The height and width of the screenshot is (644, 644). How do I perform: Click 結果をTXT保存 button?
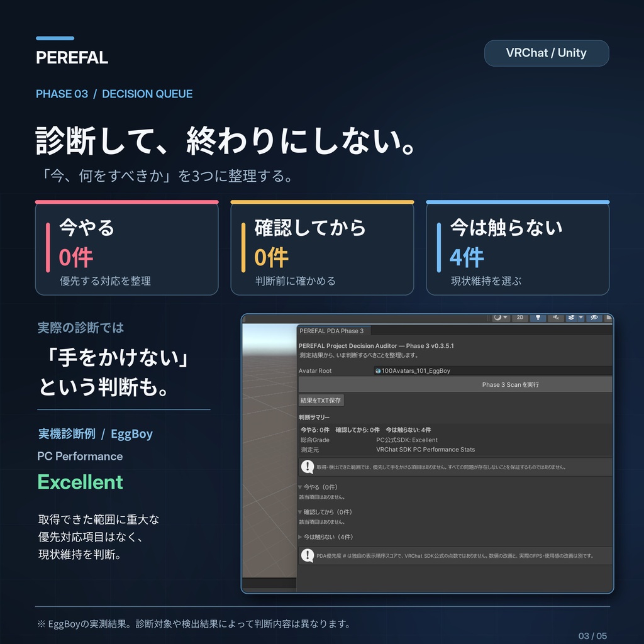[x=321, y=401]
